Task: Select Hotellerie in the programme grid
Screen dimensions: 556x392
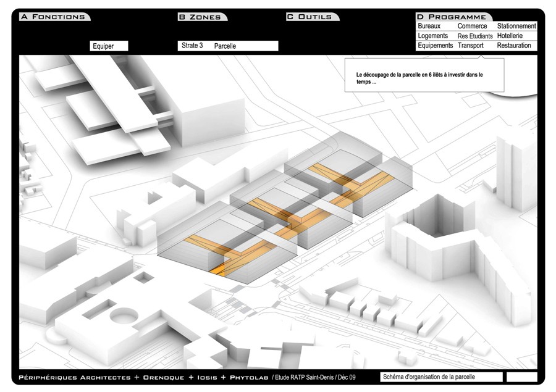Action: pos(510,36)
